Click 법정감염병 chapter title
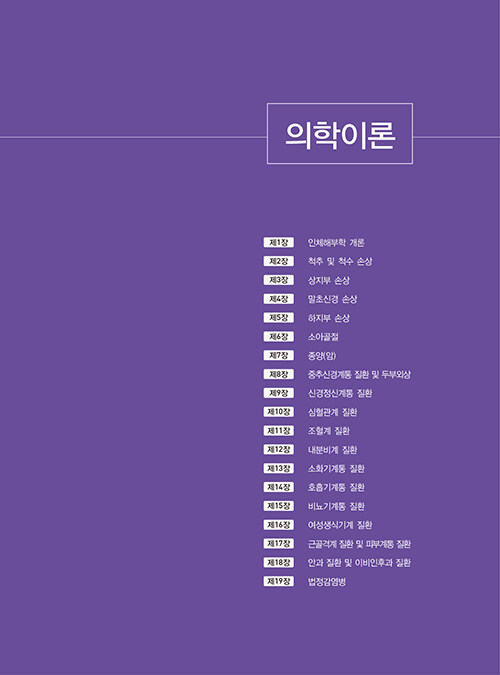The width and height of the screenshot is (500, 675). click(326, 582)
